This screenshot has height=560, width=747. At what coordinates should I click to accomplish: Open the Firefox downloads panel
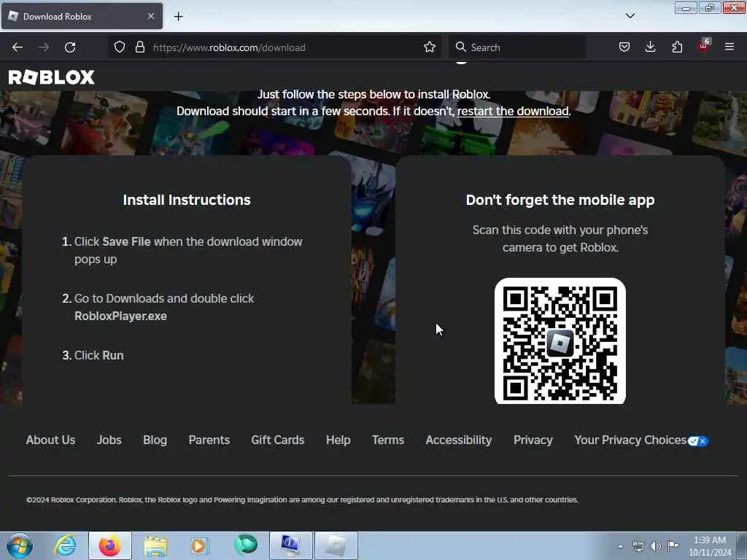click(x=650, y=47)
